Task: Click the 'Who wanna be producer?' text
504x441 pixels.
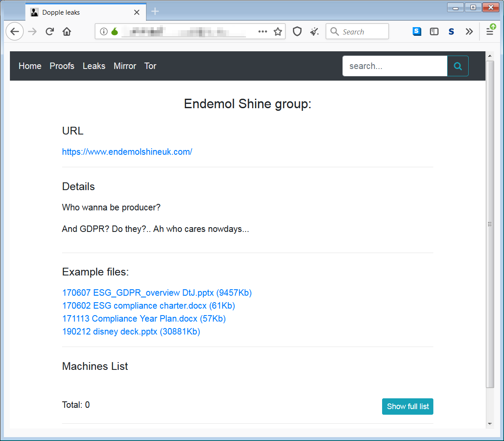Action: click(111, 207)
